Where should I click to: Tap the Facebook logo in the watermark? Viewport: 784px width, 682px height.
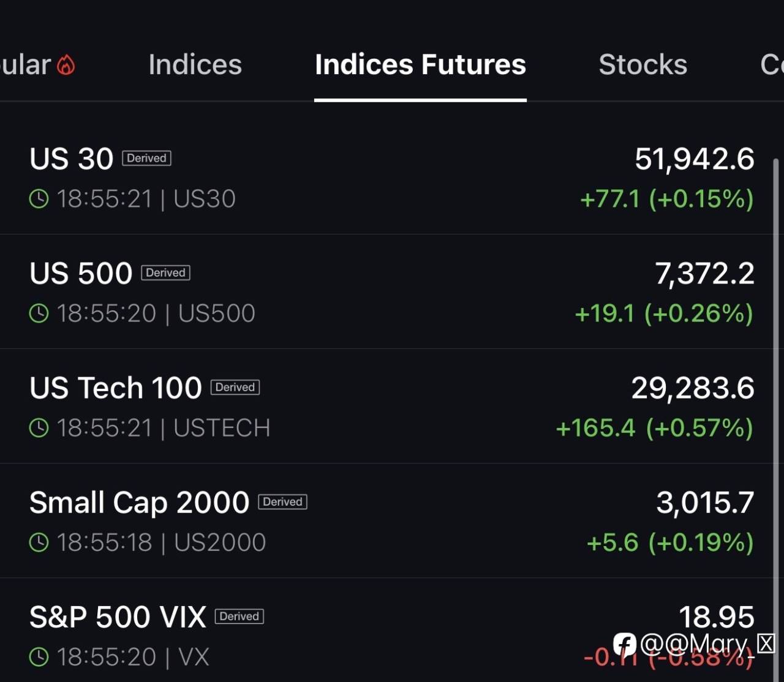pyautogui.click(x=625, y=645)
